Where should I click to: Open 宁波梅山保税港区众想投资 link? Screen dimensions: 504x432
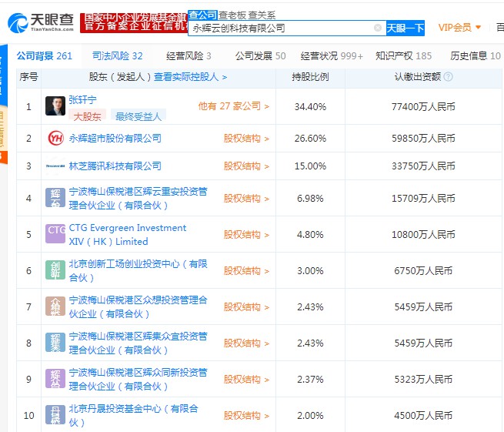pos(139,307)
